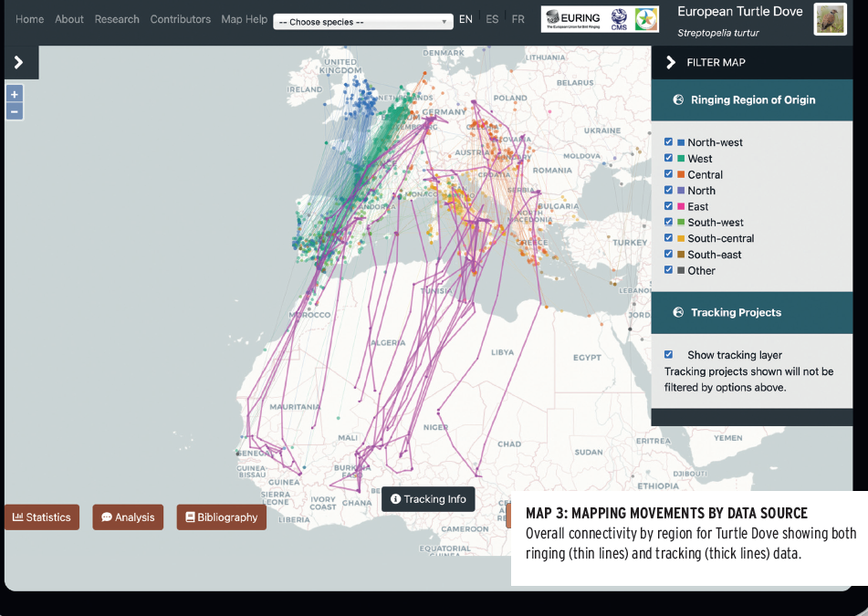868x616 pixels.
Task: Expand the left sidebar chevron
Action: click(x=19, y=62)
